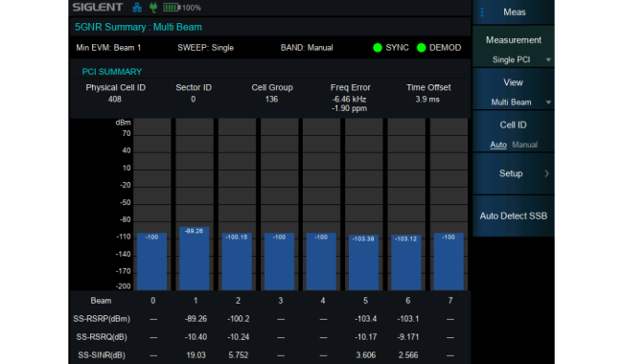Click the green DEMOD indicator
Viewport: 623px width, 364px height.
click(x=421, y=48)
